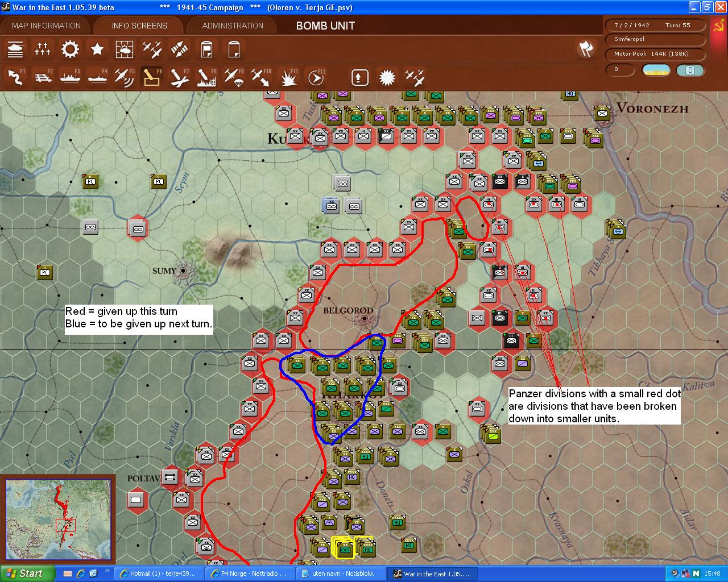Click the '7/2/1942 Turn: 55' date field

click(x=655, y=26)
